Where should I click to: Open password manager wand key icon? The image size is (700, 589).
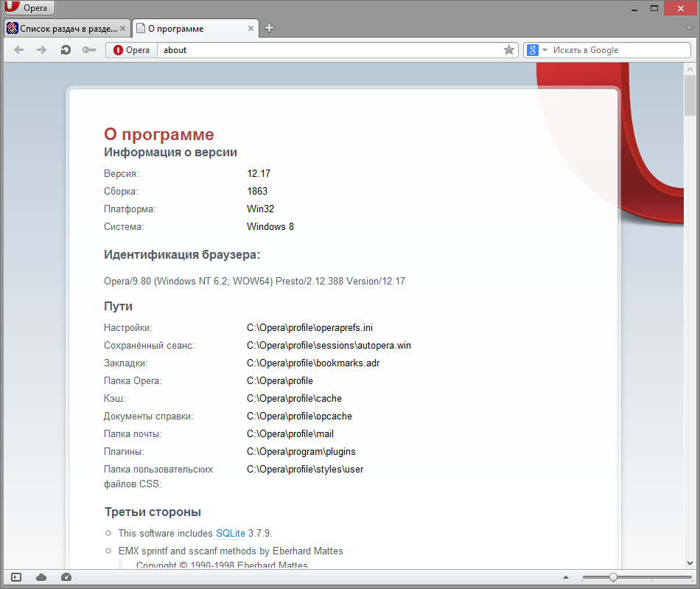click(x=89, y=50)
